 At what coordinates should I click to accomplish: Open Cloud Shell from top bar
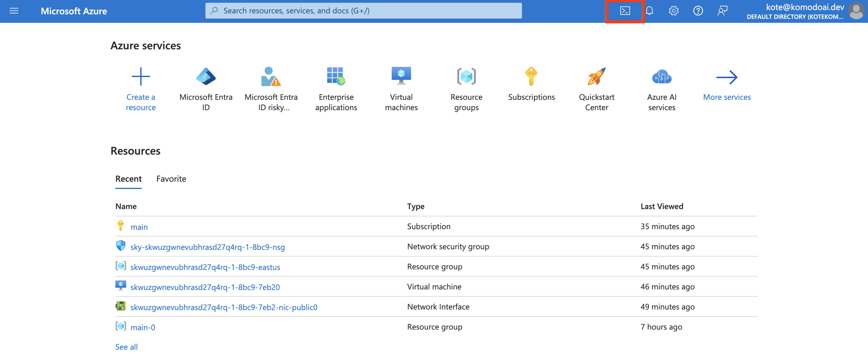click(625, 11)
